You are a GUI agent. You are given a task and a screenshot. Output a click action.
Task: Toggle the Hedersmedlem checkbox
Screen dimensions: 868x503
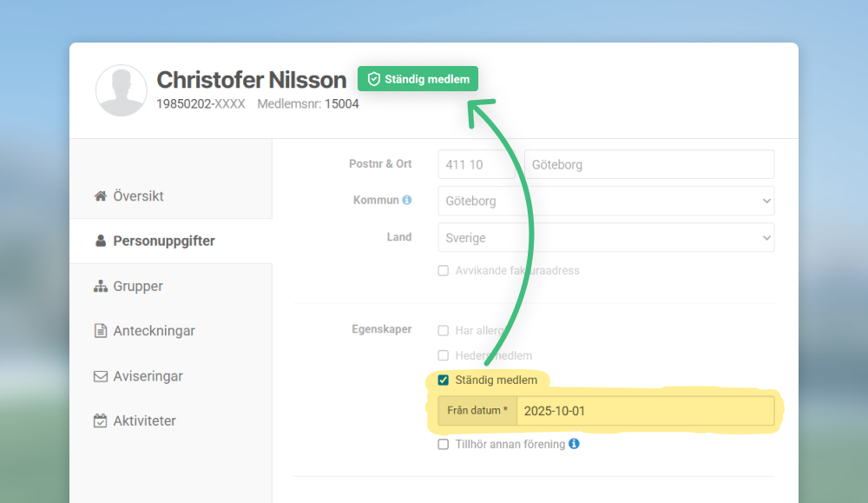pos(444,355)
